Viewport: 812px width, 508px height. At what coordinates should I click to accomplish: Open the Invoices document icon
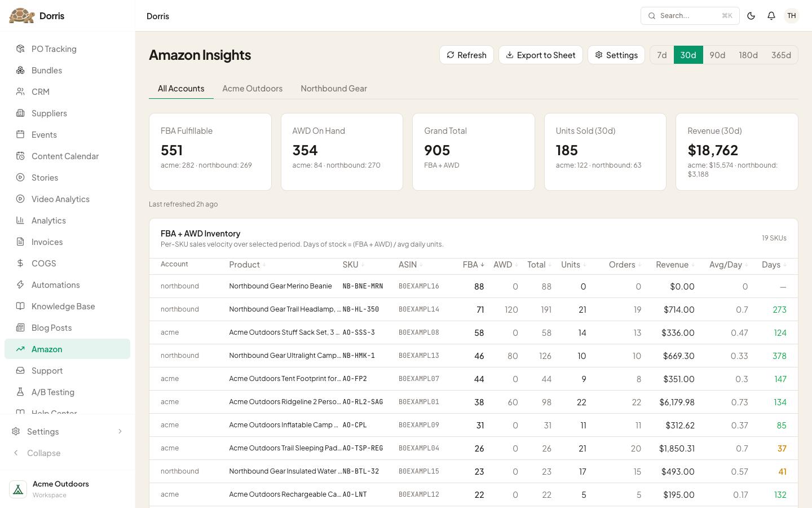click(20, 242)
